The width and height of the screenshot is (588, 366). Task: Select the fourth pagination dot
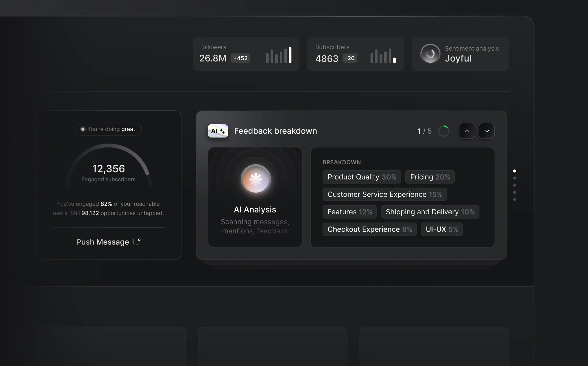coord(515,192)
